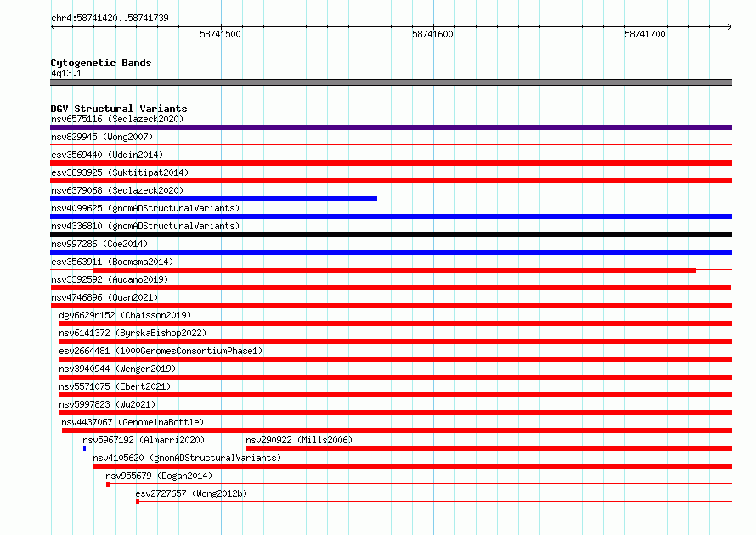Open variant nsv5571075 (Ebert2021)
The height and width of the screenshot is (535, 756).
[115, 386]
